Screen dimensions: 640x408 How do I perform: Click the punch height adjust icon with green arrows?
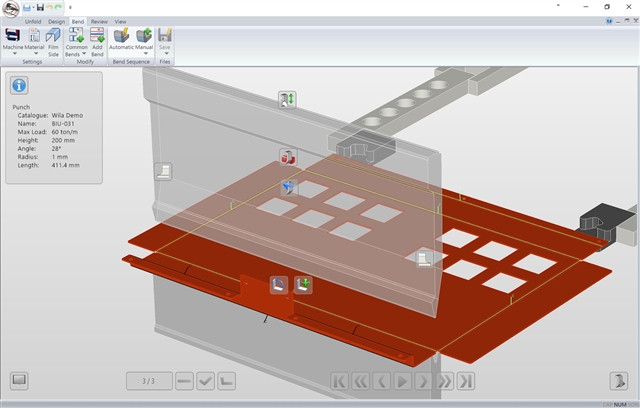pos(288,99)
